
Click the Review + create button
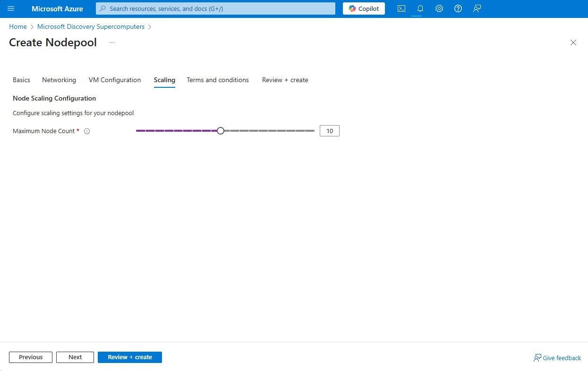130,357
